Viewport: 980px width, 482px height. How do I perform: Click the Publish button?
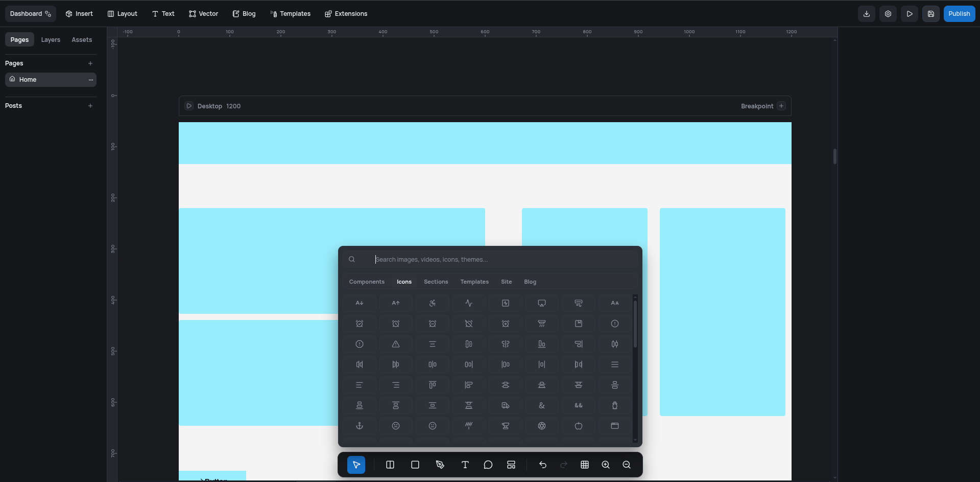[959, 14]
